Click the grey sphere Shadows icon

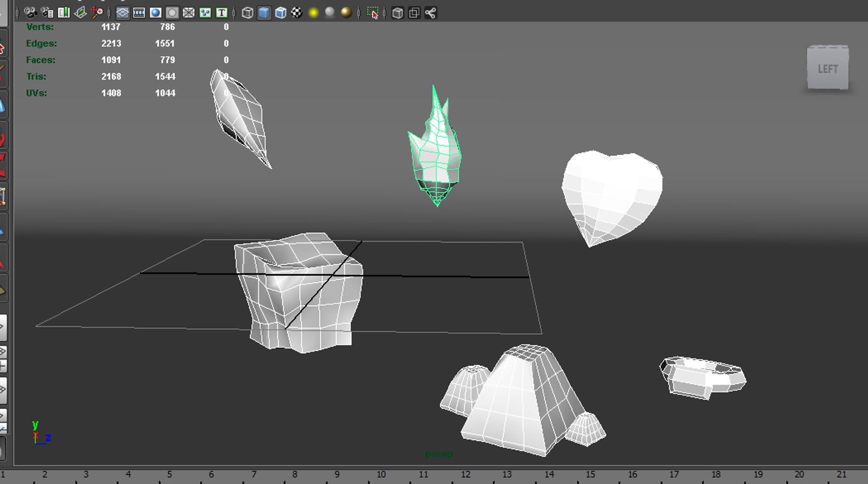pos(330,13)
